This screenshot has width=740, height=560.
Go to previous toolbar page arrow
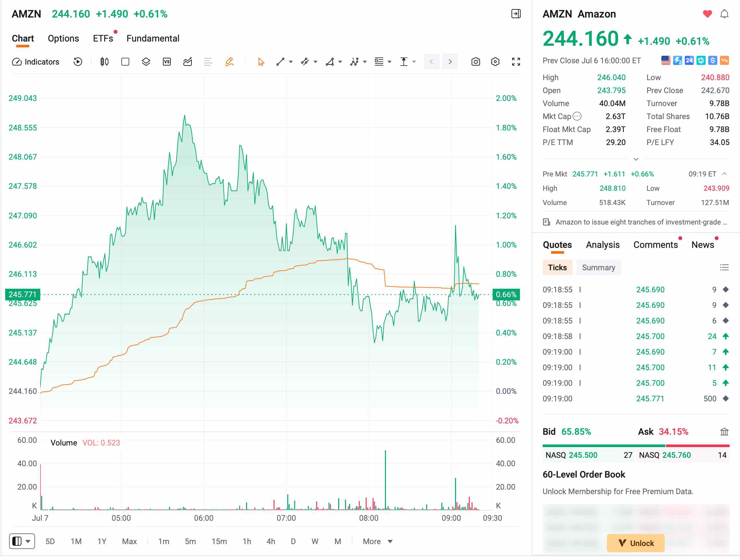tap(432, 62)
